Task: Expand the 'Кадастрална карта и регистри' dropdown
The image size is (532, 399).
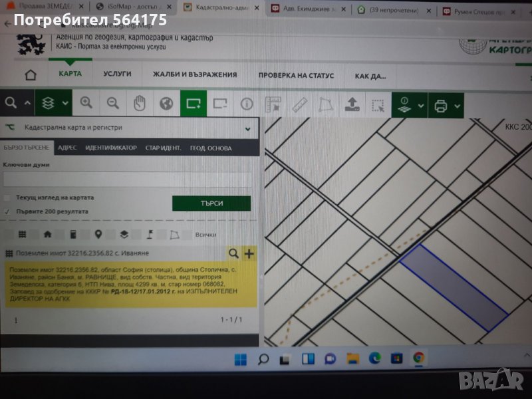Action: (x=247, y=128)
